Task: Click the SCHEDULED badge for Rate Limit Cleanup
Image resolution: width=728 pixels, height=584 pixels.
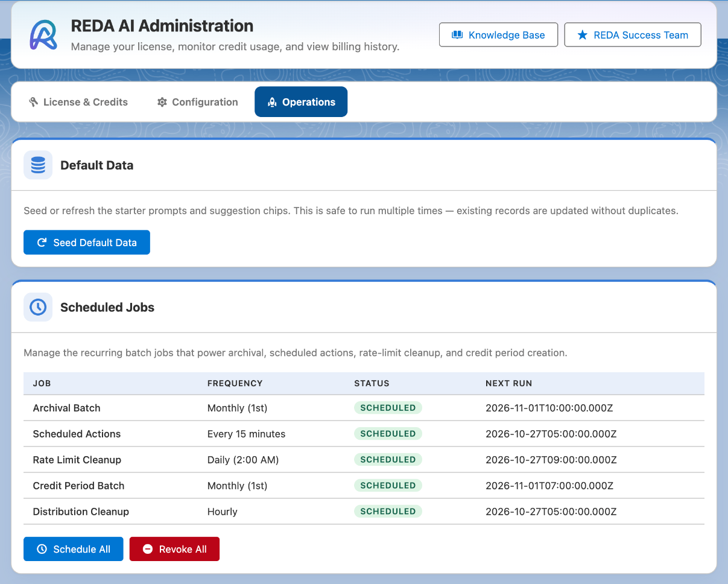Action: 388,460
